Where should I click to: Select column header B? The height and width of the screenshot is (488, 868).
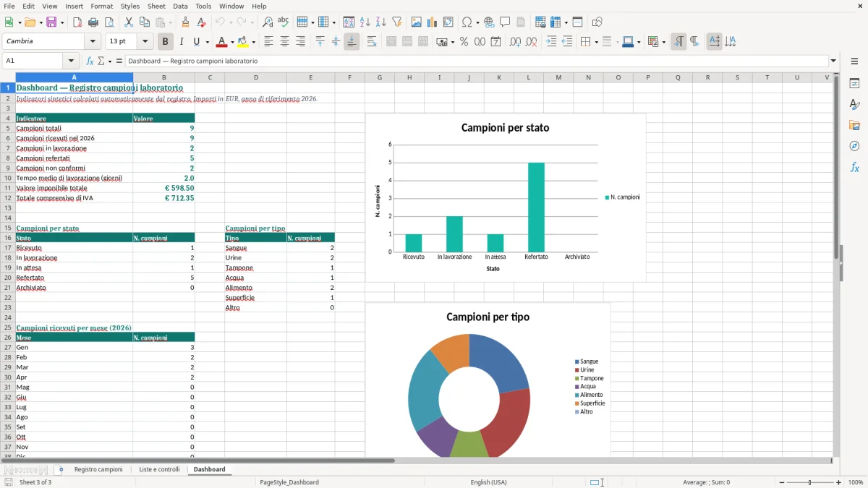click(x=164, y=77)
